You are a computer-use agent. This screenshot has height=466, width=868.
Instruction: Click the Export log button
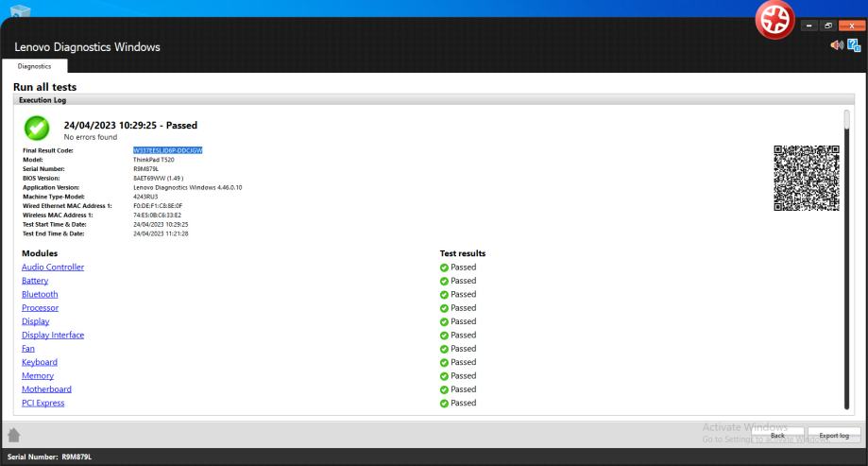[834, 435]
